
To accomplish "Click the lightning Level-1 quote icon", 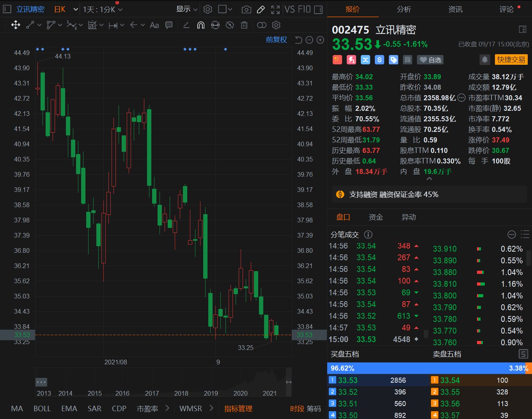I will tap(351, 60).
